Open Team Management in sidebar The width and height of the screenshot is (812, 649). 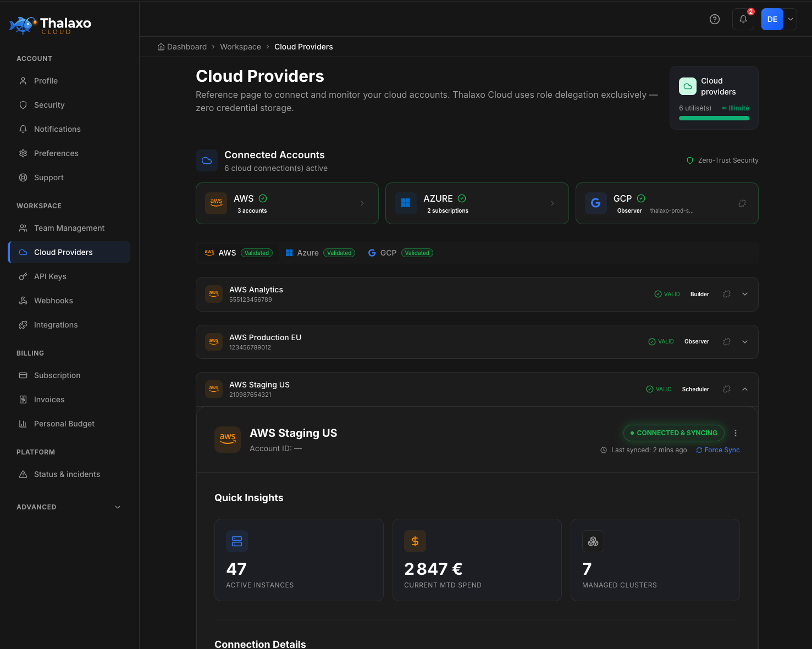(69, 228)
